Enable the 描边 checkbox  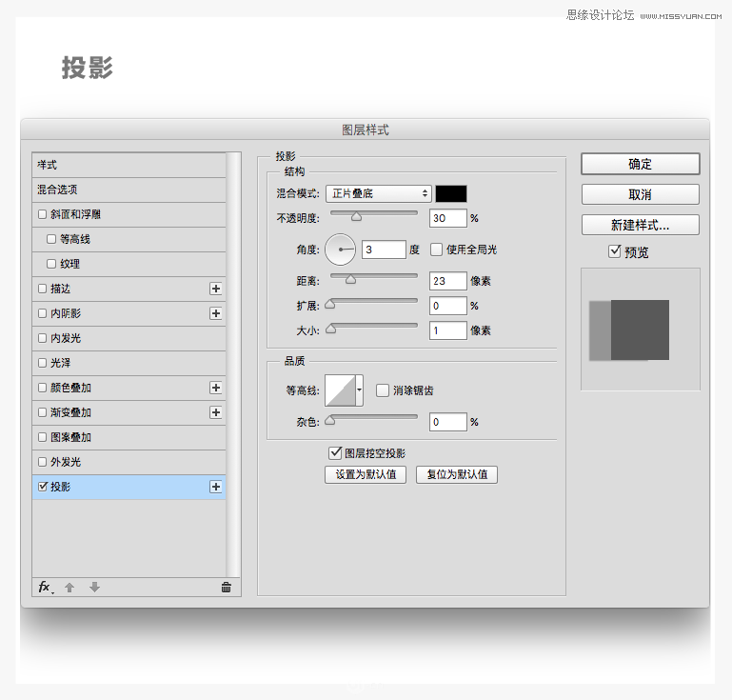click(43, 289)
